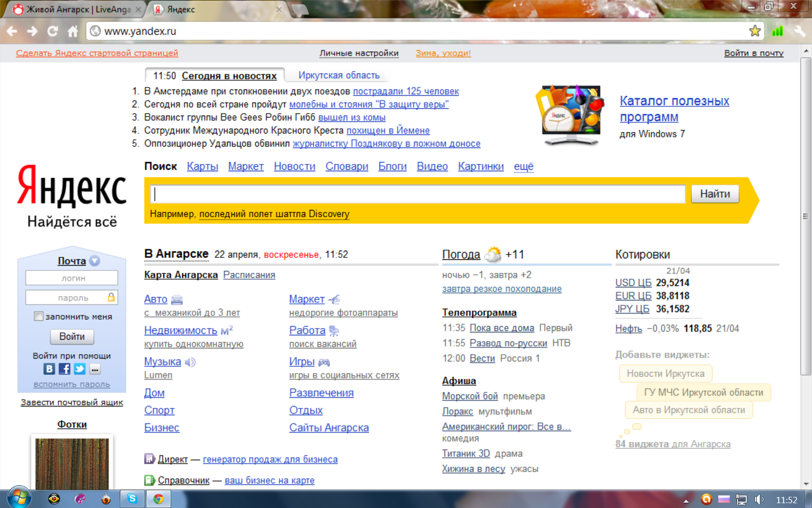Click the taskbar volume speaker icon
The height and width of the screenshot is (508, 812).
[759, 499]
